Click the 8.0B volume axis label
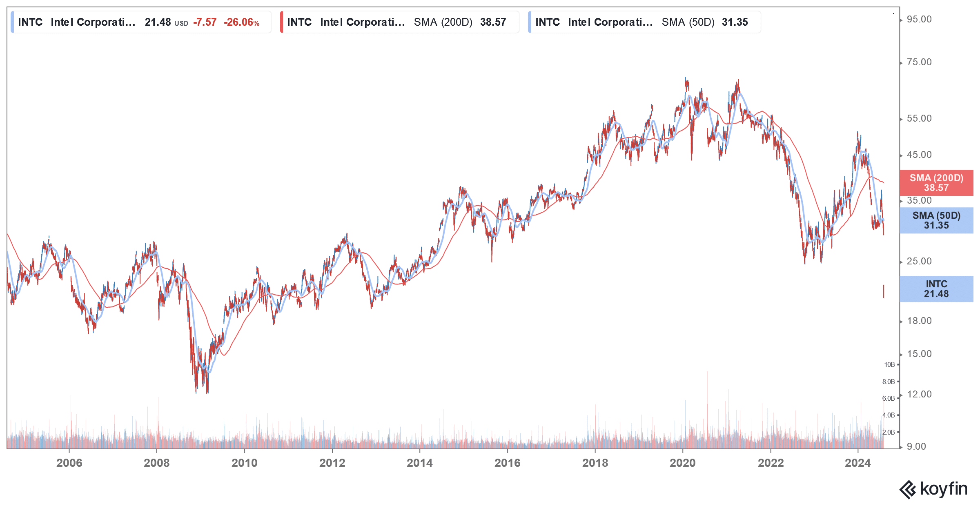This screenshot has width=980, height=506. pyautogui.click(x=889, y=382)
